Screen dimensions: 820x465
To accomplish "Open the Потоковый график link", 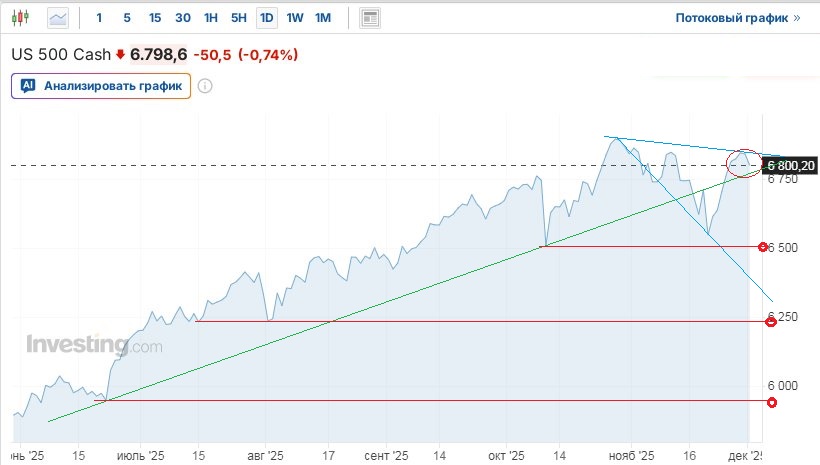I will pos(732,18).
